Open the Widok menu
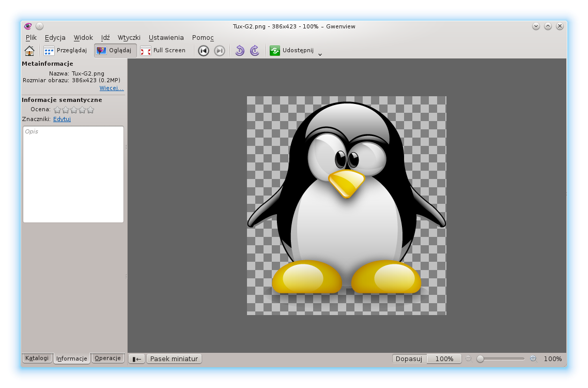588x388 pixels. click(83, 38)
